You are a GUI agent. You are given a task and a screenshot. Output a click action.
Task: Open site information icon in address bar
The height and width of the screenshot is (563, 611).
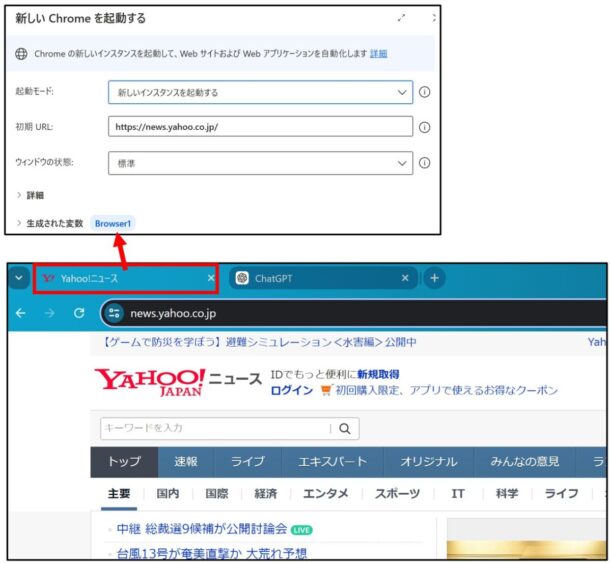[x=114, y=313]
